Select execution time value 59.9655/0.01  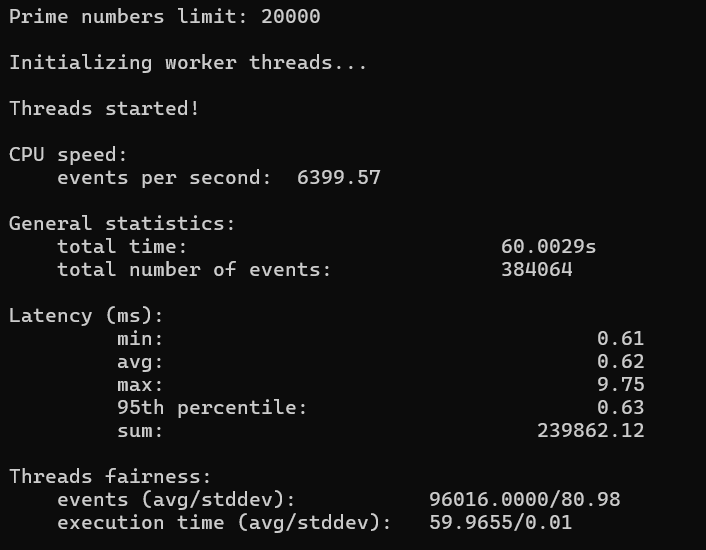pos(500,523)
